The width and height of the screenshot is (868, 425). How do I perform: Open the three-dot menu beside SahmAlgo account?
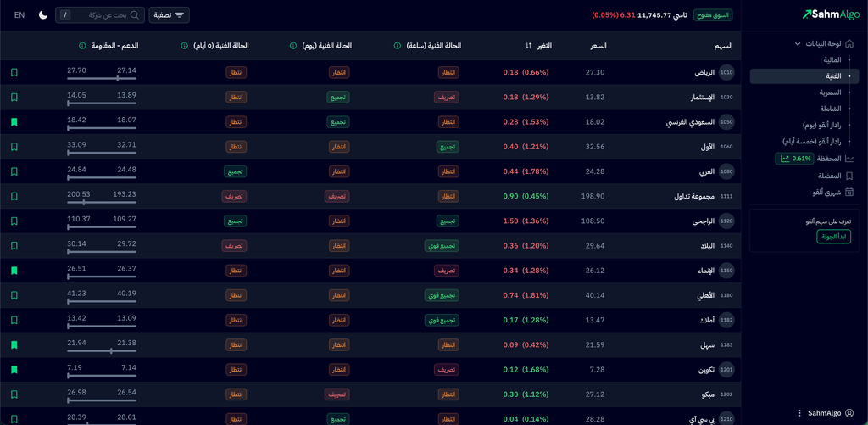point(799,413)
